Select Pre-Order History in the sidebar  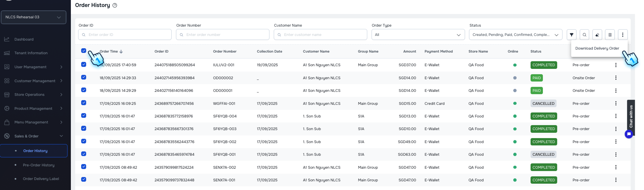(x=38, y=165)
